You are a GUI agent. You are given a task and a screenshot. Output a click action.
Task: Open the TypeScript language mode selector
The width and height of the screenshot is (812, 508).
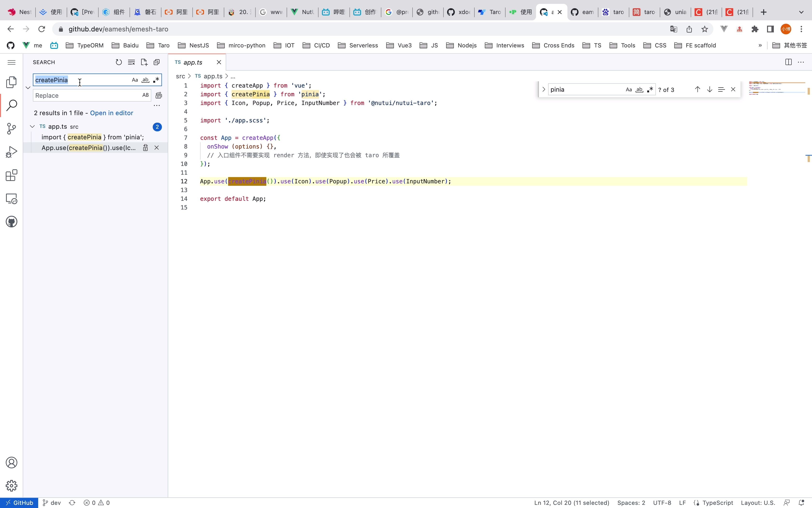pyautogui.click(x=718, y=503)
